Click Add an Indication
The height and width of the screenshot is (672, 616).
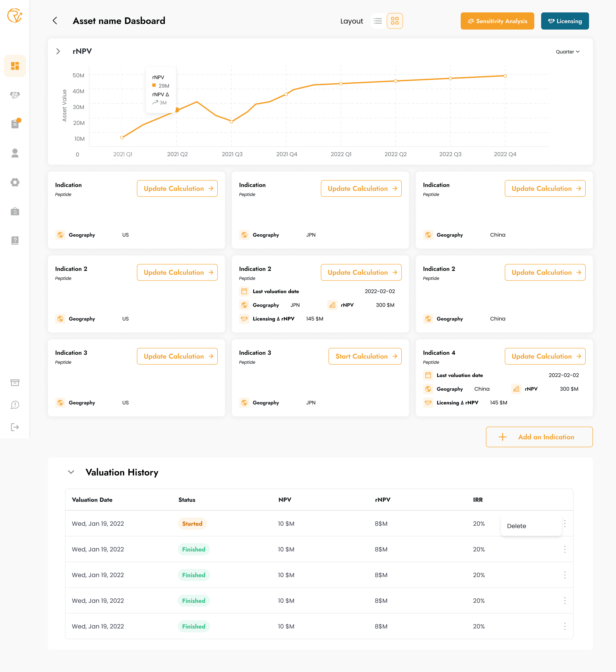539,437
